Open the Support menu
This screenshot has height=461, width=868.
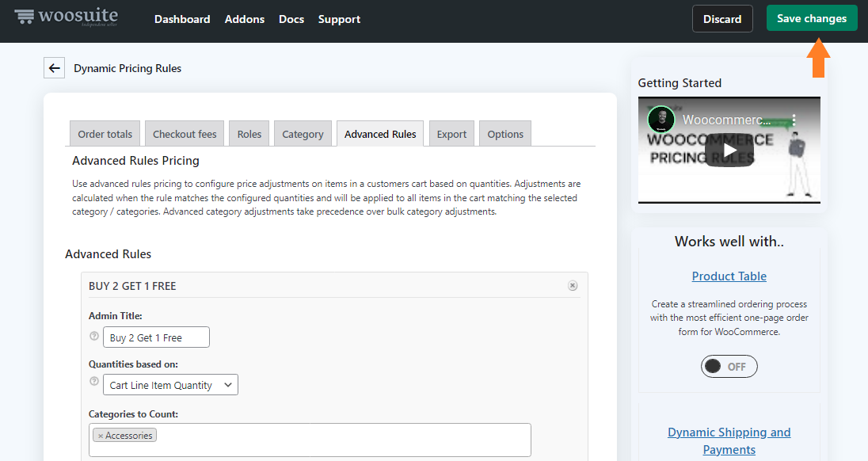tap(339, 19)
